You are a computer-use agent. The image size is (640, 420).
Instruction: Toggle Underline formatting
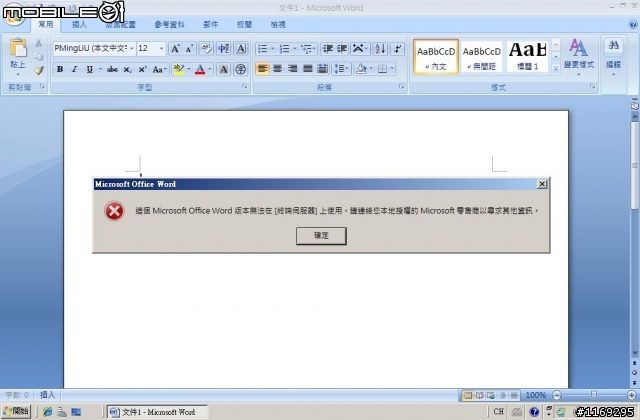pyautogui.click(x=89, y=69)
